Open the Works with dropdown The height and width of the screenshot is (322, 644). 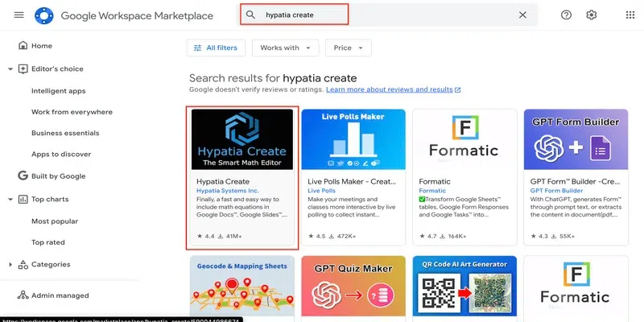pos(286,48)
